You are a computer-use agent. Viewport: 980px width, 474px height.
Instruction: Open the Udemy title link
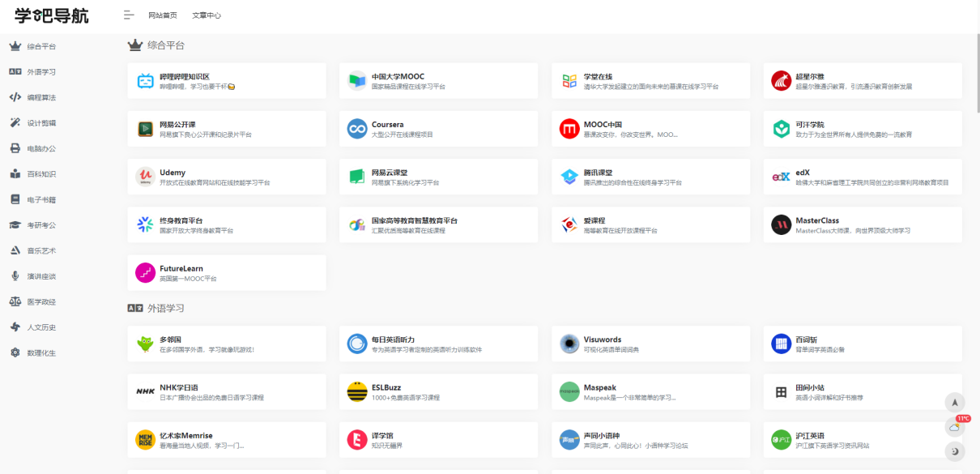pos(173,173)
